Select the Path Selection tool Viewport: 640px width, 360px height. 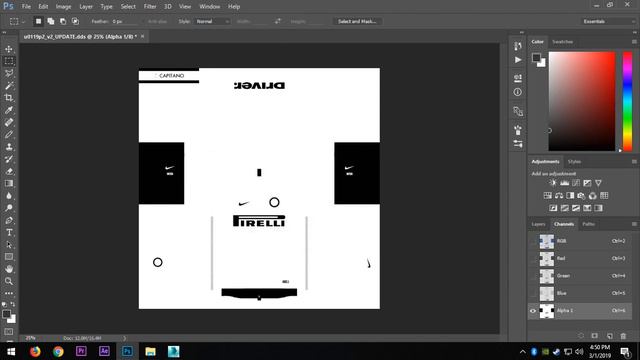click(9, 245)
